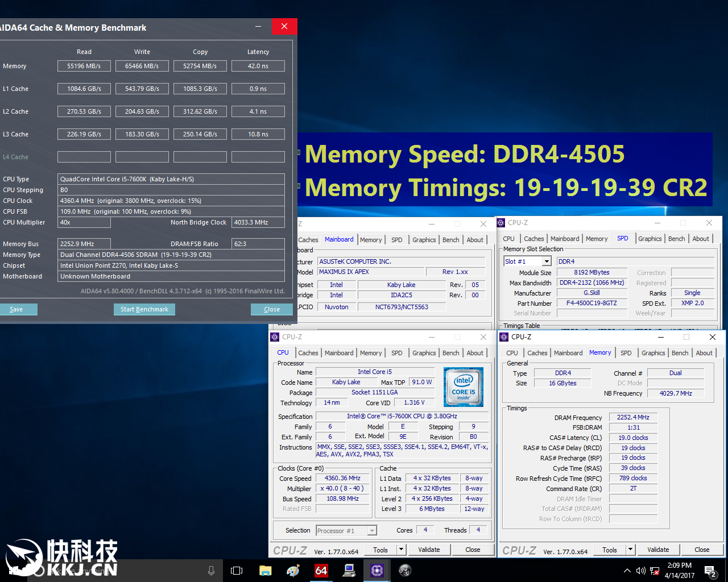
Task: Open AIDA64 from the taskbar
Action: [x=321, y=570]
